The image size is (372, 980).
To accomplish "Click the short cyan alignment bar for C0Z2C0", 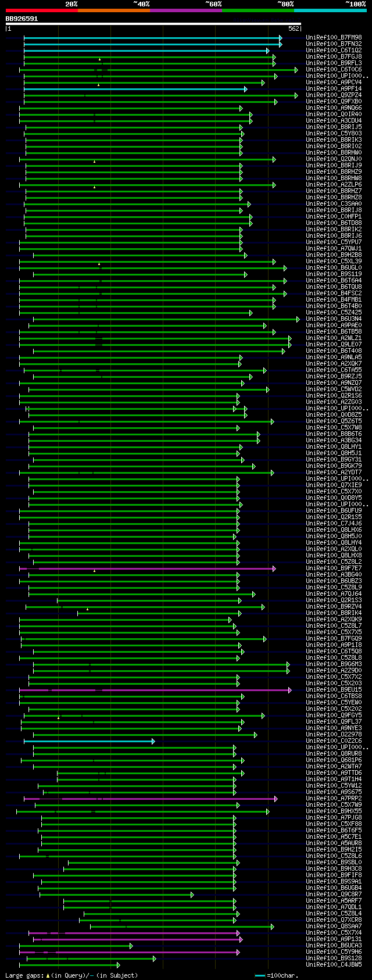I will pos(89,741).
